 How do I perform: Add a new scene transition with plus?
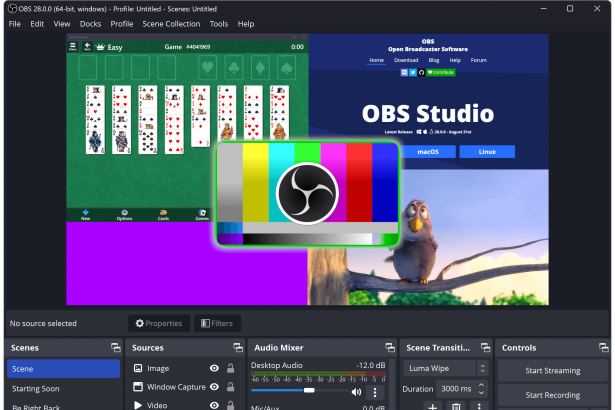pos(432,406)
